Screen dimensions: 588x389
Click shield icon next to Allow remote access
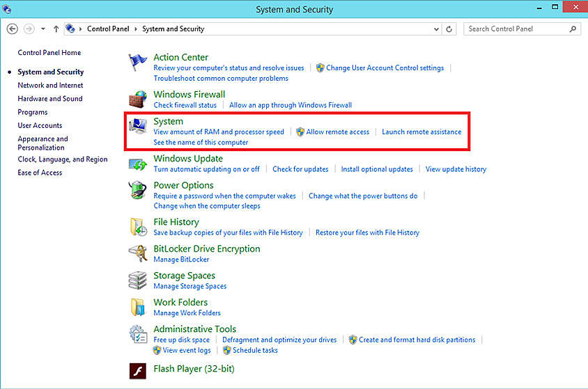tap(300, 132)
